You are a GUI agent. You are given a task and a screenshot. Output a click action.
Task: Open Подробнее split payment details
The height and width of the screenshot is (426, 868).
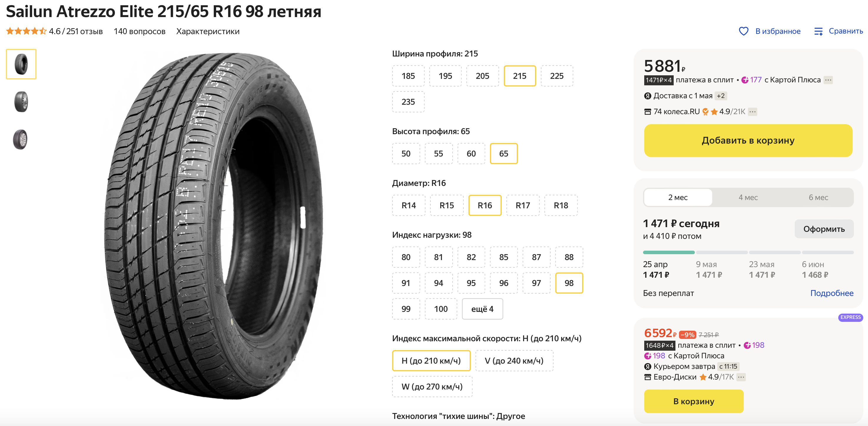click(831, 293)
